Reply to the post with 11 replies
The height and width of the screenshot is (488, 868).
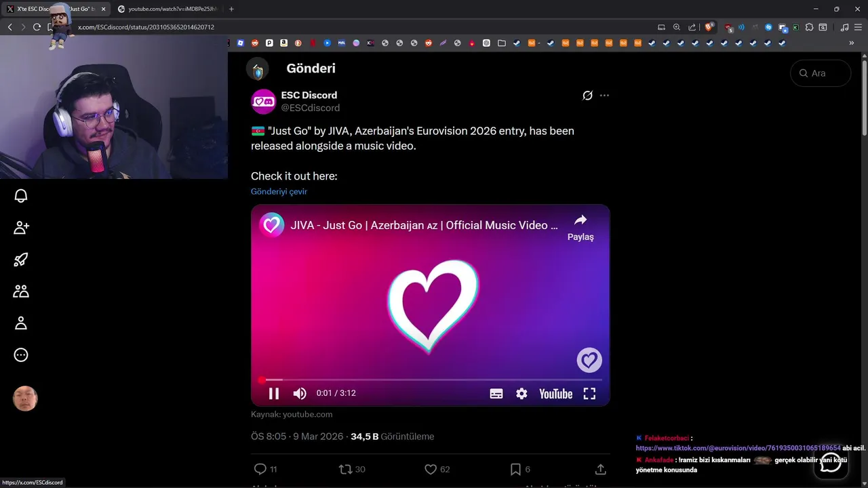click(265, 469)
